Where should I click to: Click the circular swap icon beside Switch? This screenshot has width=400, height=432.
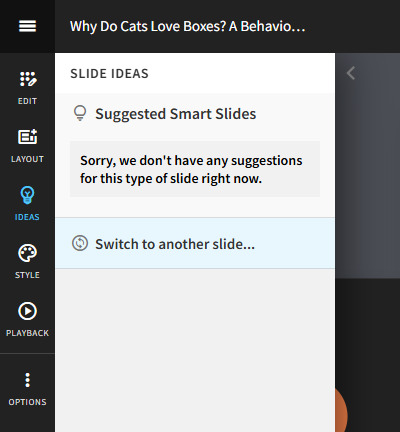[80, 243]
